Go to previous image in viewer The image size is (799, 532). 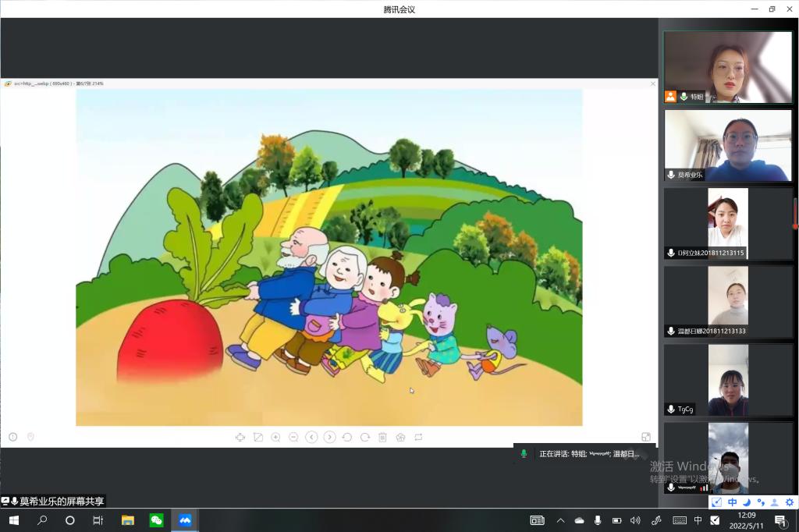311,437
